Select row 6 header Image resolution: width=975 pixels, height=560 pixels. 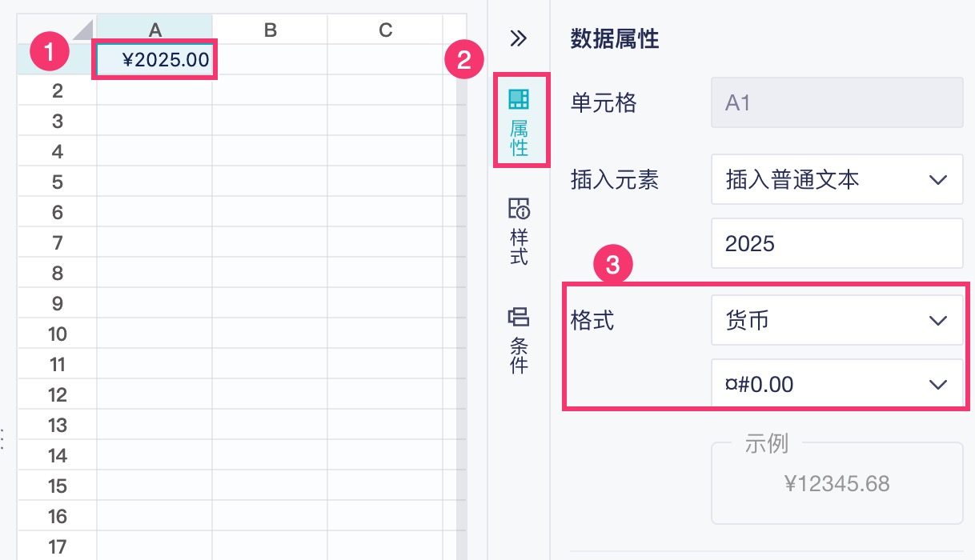[57, 212]
